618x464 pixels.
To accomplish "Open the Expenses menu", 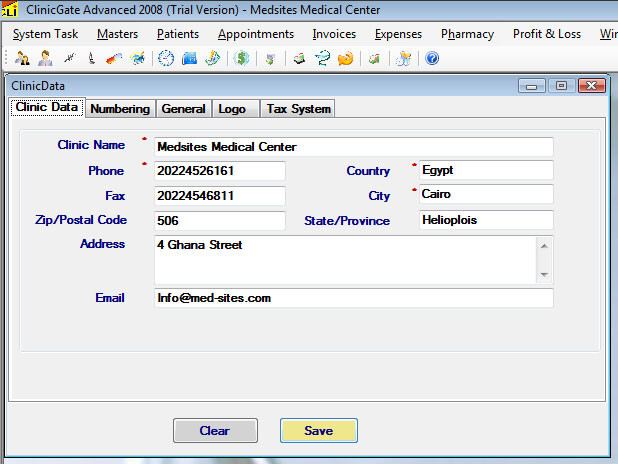I will (398, 34).
